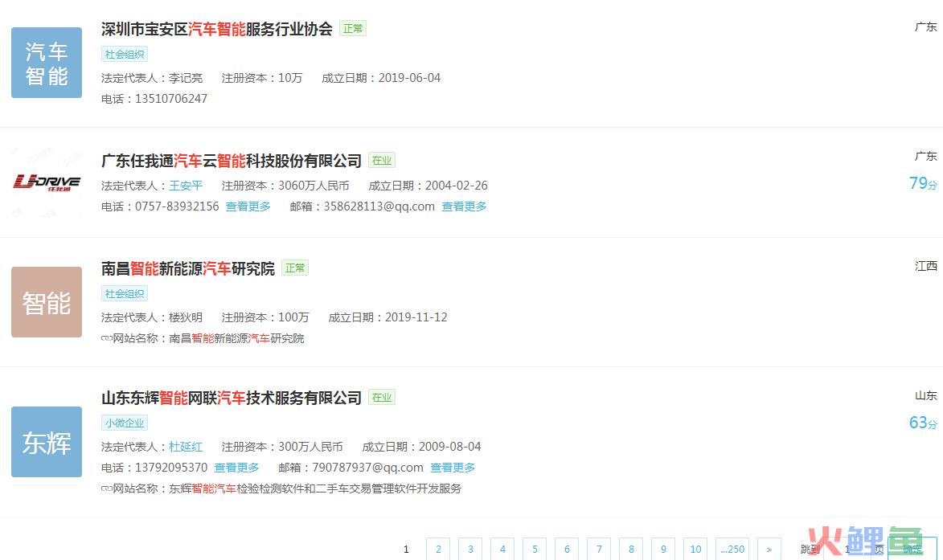
Task: Click the link icon before 东辉 网站名称
Action: tap(106, 488)
